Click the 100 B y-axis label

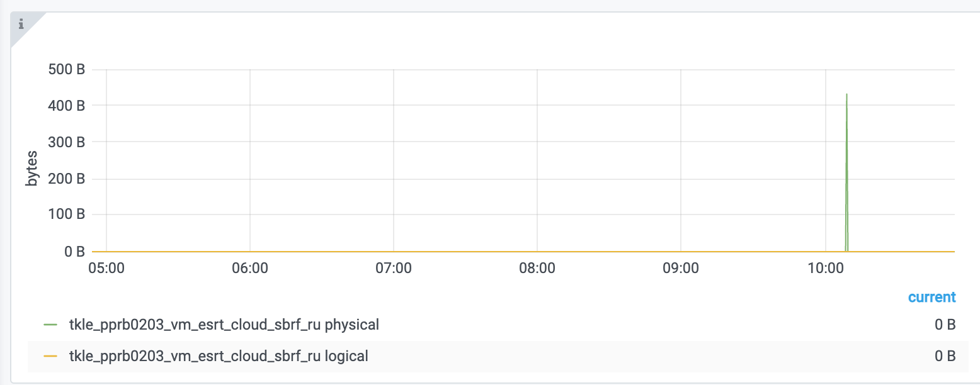67,215
